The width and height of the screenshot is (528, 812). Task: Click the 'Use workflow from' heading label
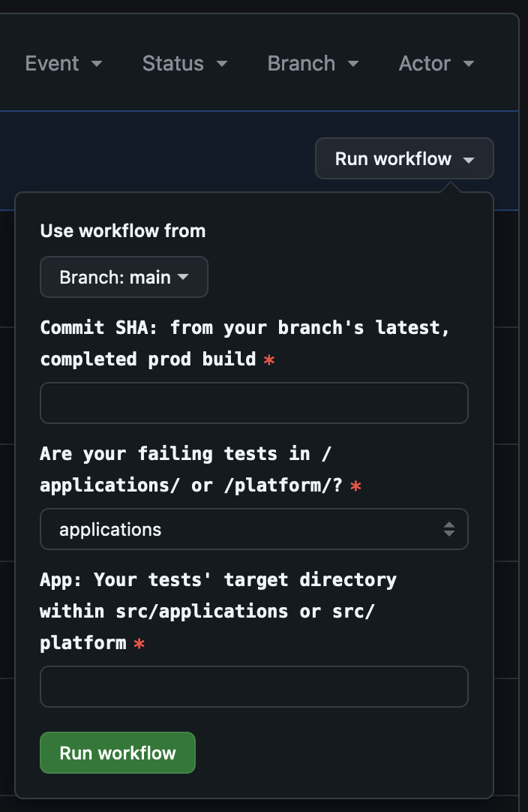pyautogui.click(x=122, y=231)
